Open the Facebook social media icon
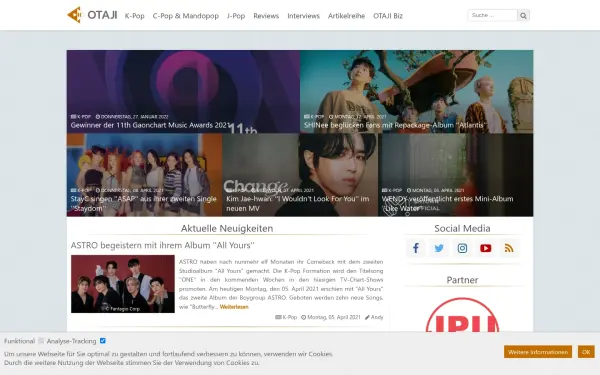 point(416,248)
